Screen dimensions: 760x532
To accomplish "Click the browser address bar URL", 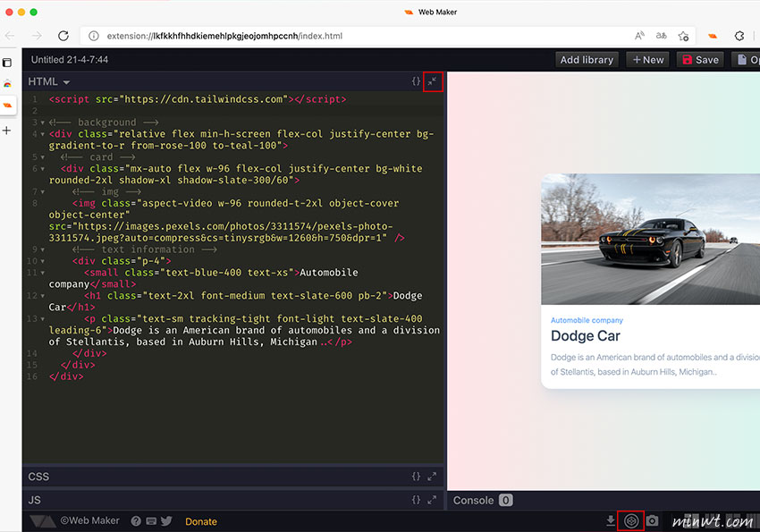I will pyautogui.click(x=224, y=36).
